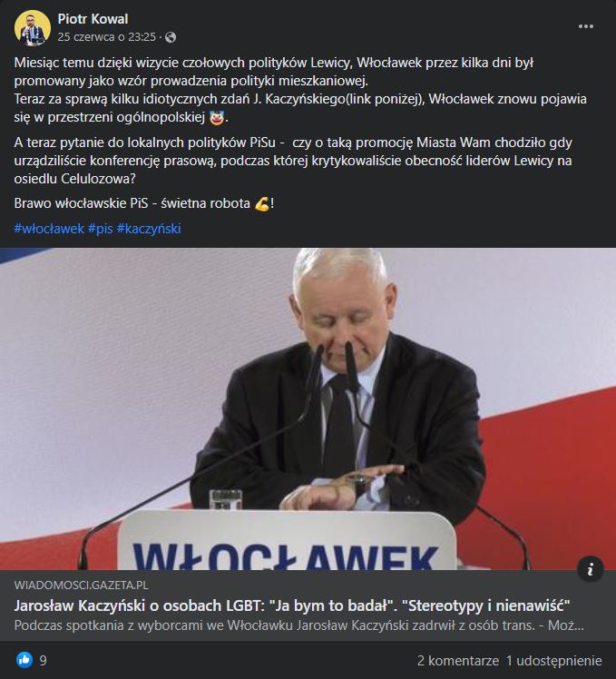Click the WIADOMOSCI.GAZETA.PL source label
This screenshot has height=679, width=616.
(x=81, y=585)
